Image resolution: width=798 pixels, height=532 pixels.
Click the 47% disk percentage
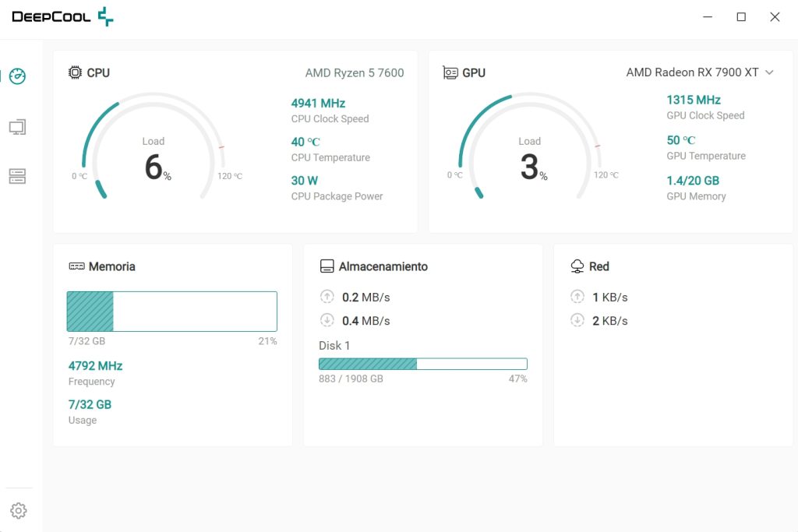pos(517,379)
